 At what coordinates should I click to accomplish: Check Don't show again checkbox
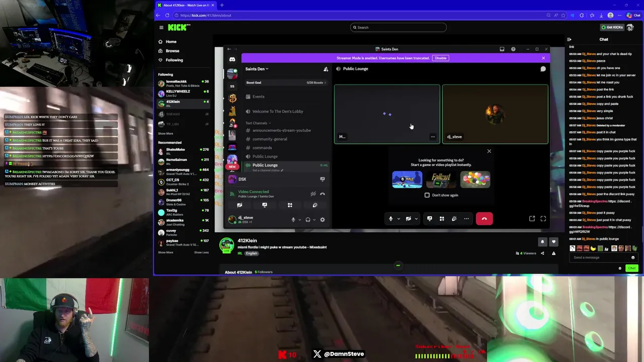427,195
